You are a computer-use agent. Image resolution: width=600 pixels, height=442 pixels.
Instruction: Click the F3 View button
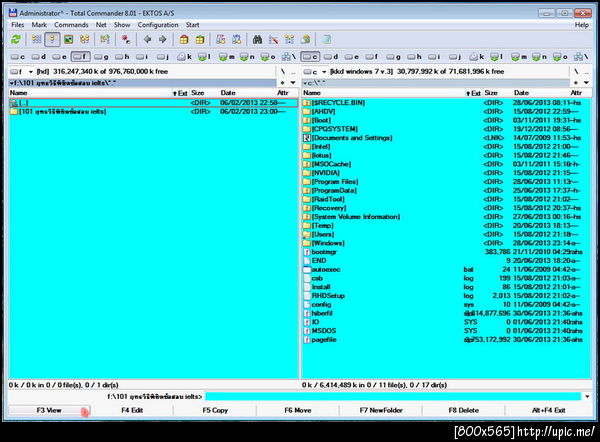click(x=49, y=410)
